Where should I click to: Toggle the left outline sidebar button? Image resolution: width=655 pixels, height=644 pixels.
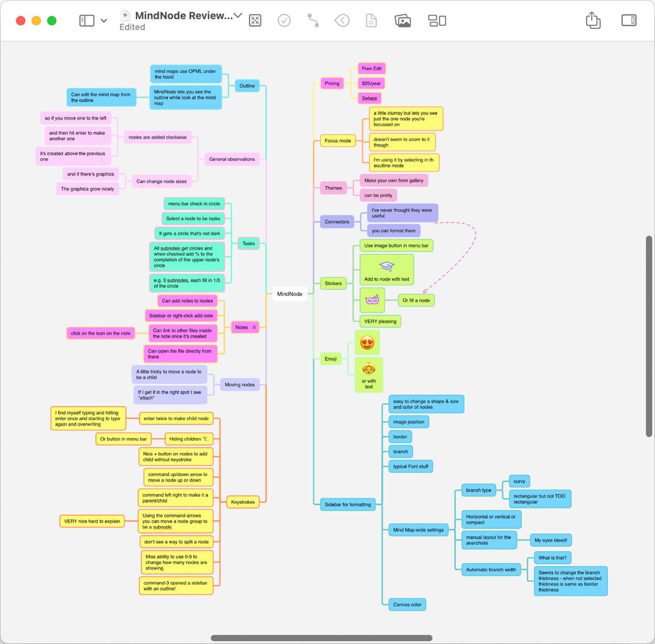(87, 21)
